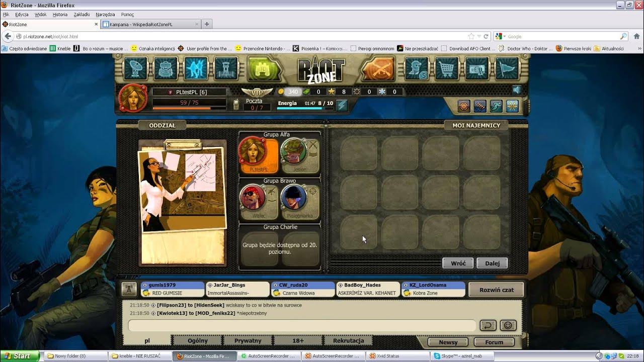
Task: Click Windows Start button
Action: pos(20,356)
